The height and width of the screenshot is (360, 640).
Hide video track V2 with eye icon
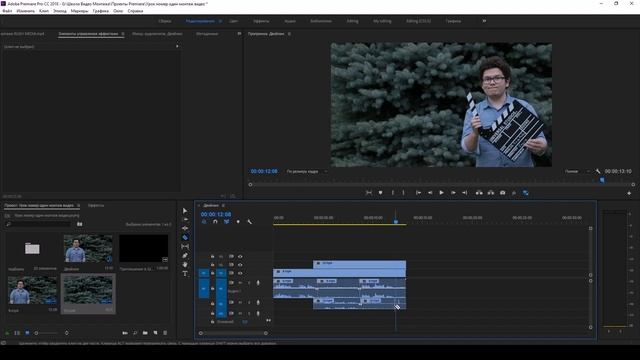pyautogui.click(x=240, y=264)
